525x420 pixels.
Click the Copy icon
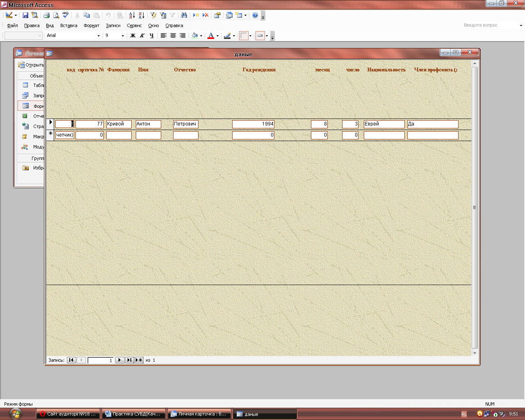pos(87,15)
